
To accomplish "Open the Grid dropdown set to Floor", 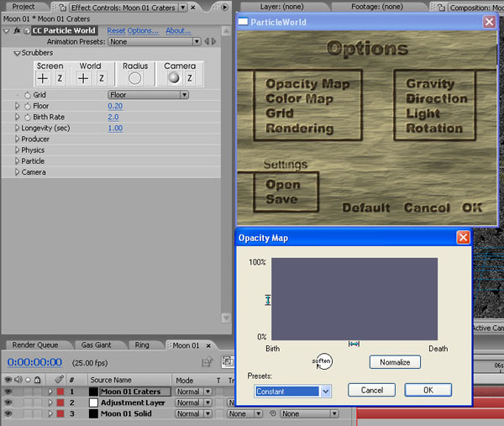I will pyautogui.click(x=148, y=95).
